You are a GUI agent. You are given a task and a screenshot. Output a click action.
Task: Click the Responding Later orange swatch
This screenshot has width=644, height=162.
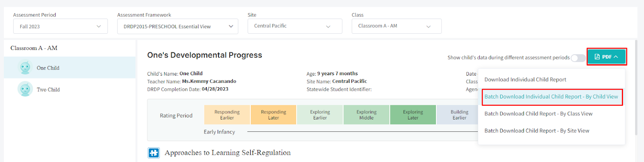273,115
